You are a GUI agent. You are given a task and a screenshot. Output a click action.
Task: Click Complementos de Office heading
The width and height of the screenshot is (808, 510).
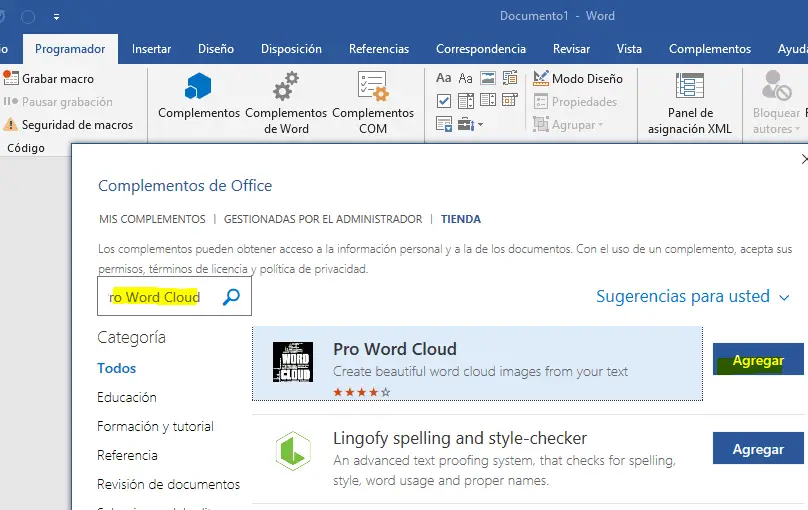[x=185, y=185]
